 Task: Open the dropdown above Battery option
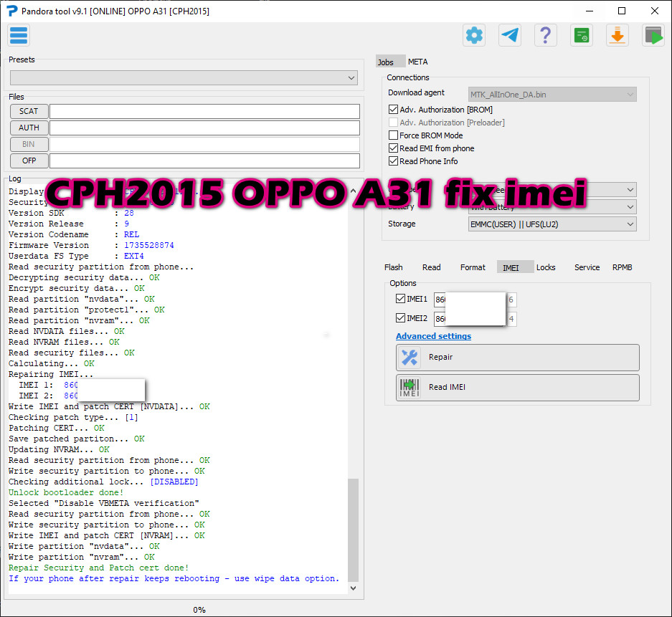click(552, 189)
